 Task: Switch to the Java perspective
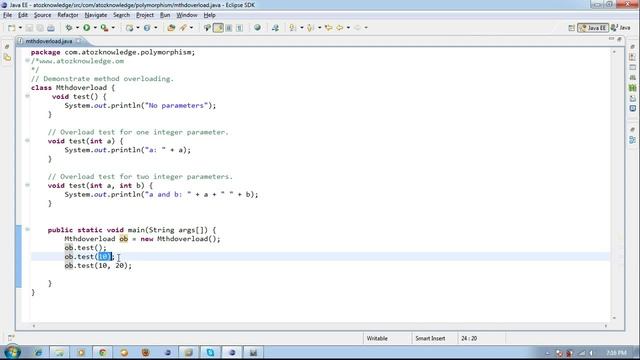click(x=621, y=28)
